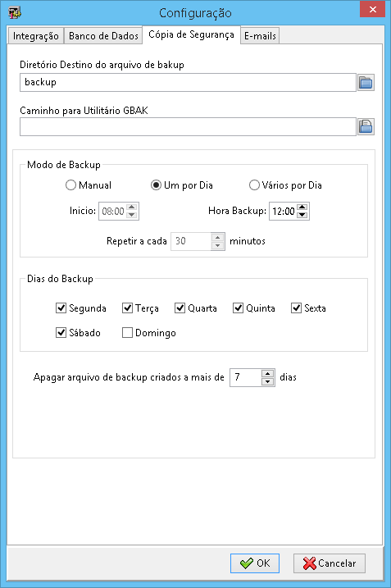Decrease days to delete backups down arrow
The image size is (391, 588).
point(267,381)
